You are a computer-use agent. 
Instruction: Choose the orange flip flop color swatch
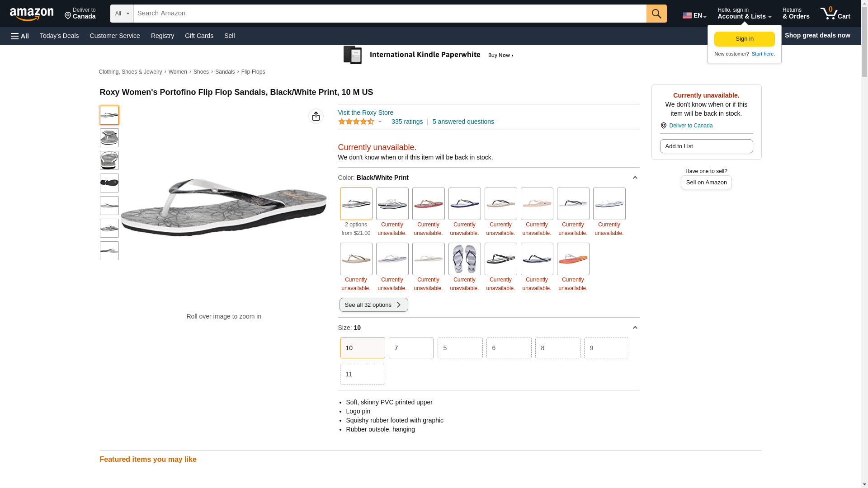pos(573,259)
